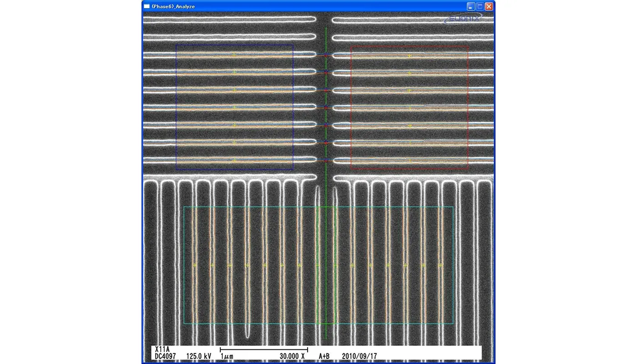
Task: Click the window icon in the title bar
Action: click(147, 6)
